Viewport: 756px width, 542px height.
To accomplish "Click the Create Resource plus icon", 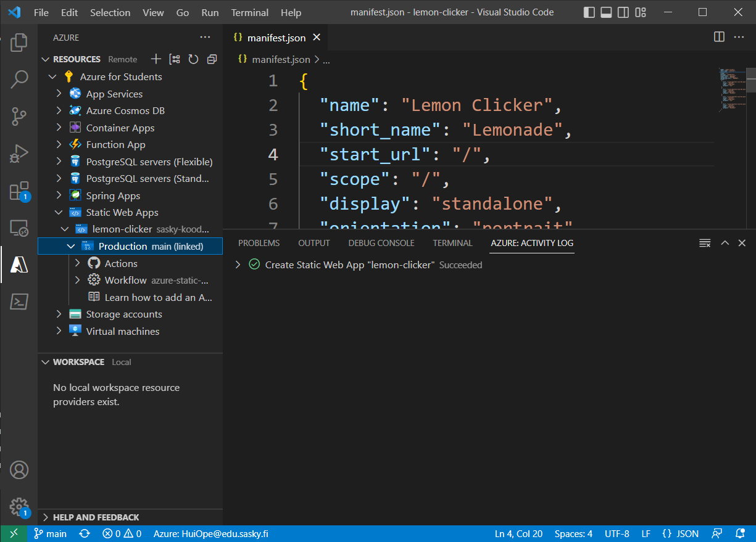I will pos(156,59).
